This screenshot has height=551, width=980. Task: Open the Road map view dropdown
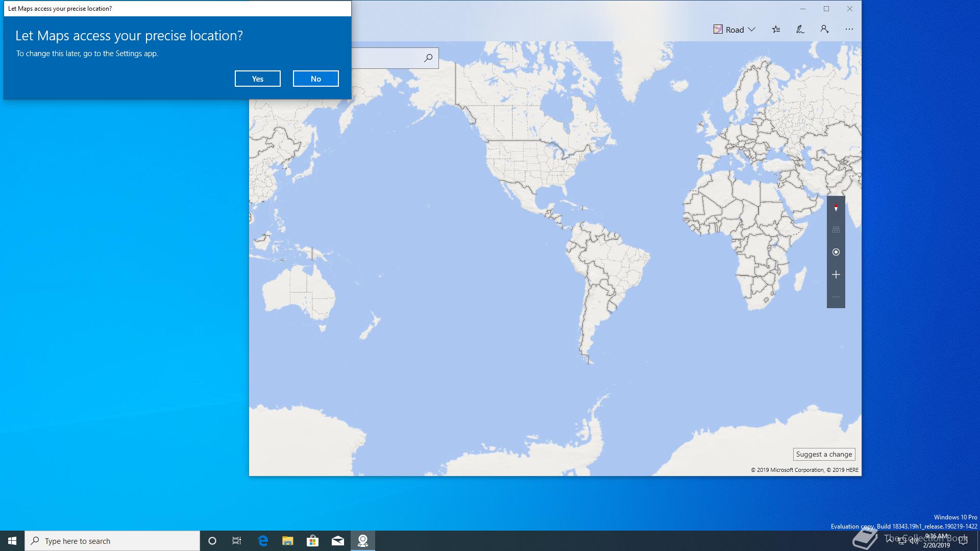734,30
